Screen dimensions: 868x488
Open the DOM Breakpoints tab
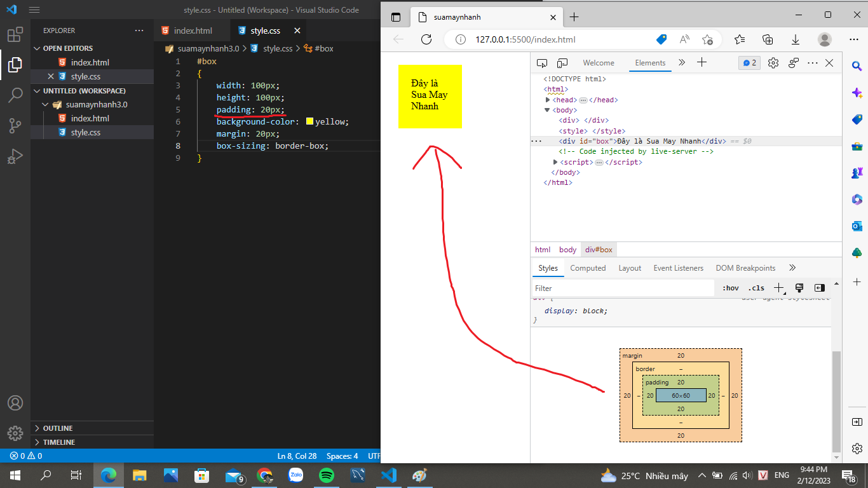(x=745, y=268)
